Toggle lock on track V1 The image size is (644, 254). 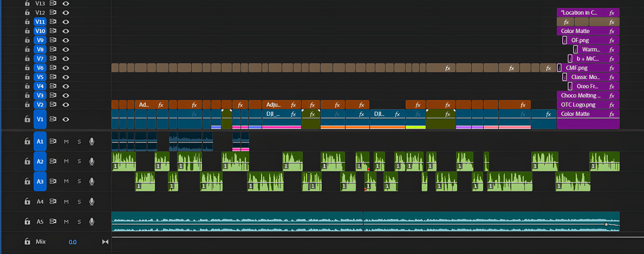coord(27,119)
